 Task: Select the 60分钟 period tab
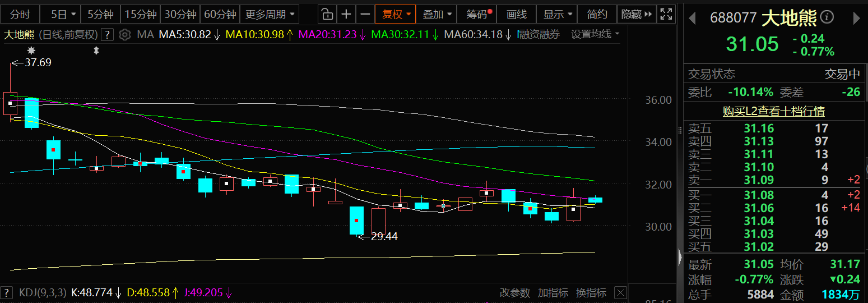pos(220,14)
